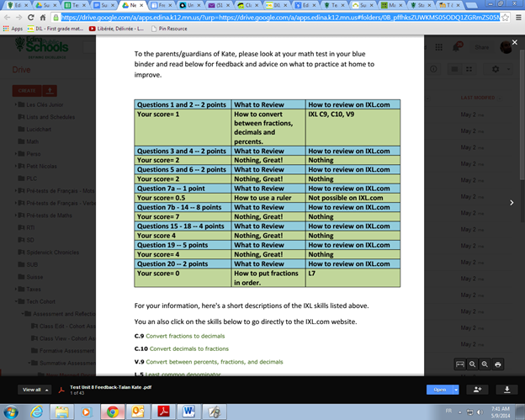This screenshot has height=420, width=525.
Task: Open the Libérée, Délivrée bookmark
Action: coord(116,29)
